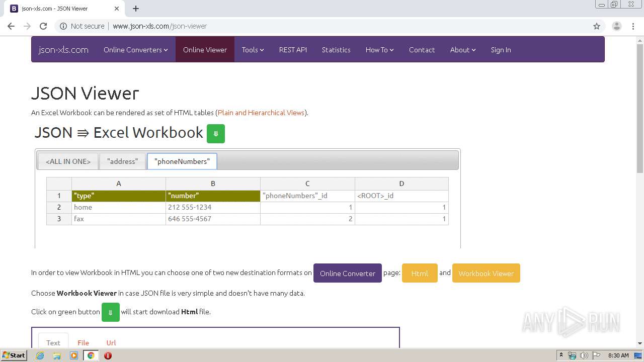Screen dimensions: 644x362
Task: Switch to the "address" sheet tab
Action: coord(122,161)
